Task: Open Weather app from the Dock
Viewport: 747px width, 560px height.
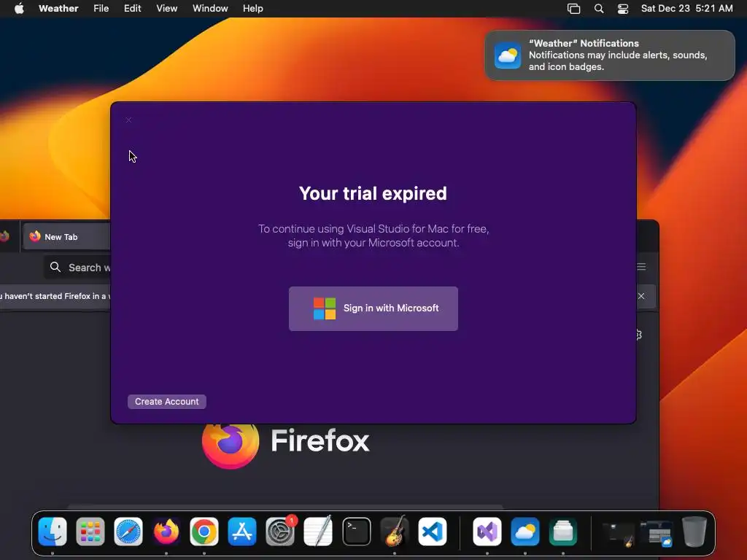Action: coord(525,532)
